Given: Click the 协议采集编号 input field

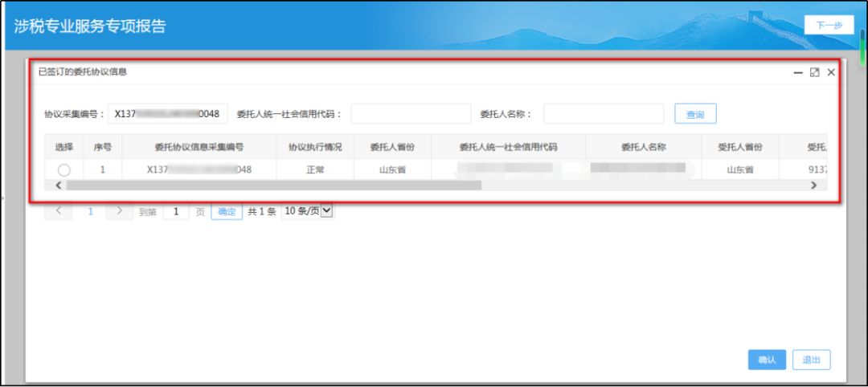Looking at the screenshot, I should 168,114.
